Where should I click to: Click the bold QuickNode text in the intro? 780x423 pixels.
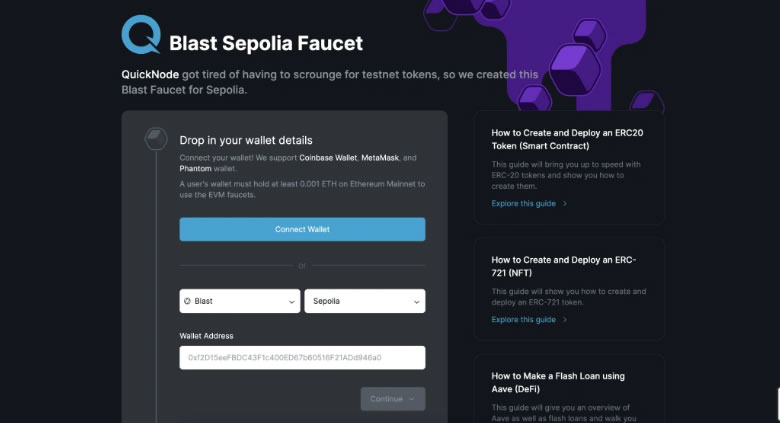pos(150,74)
